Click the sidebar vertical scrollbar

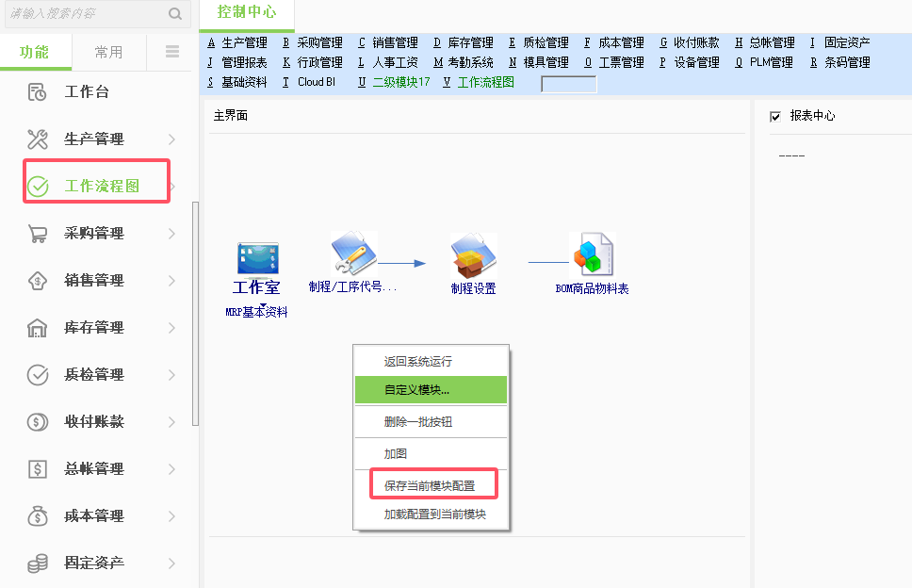195,311
